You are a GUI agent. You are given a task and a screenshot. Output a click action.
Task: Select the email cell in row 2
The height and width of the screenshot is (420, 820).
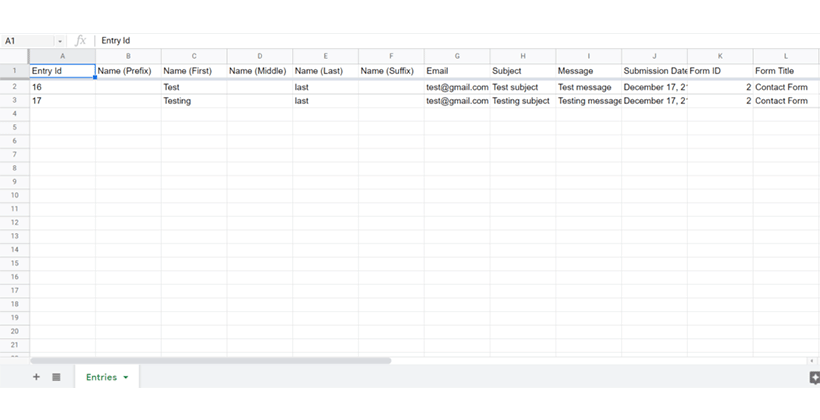(457, 87)
